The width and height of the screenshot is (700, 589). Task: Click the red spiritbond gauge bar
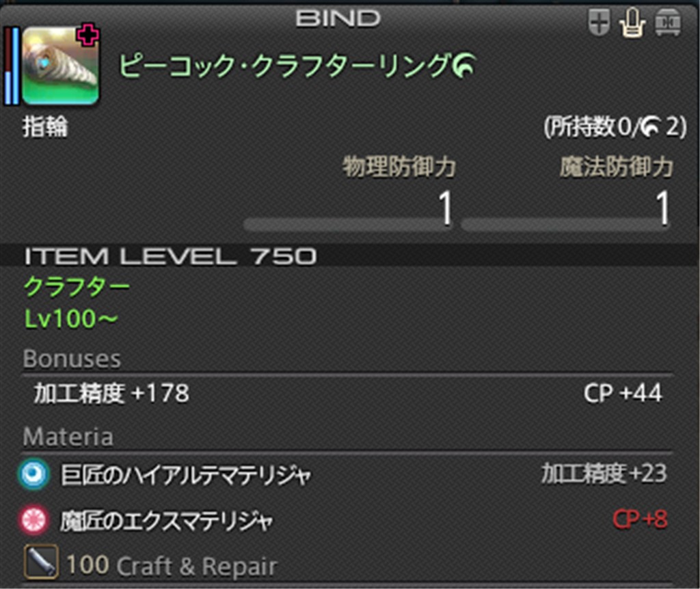pyautogui.click(x=8, y=66)
